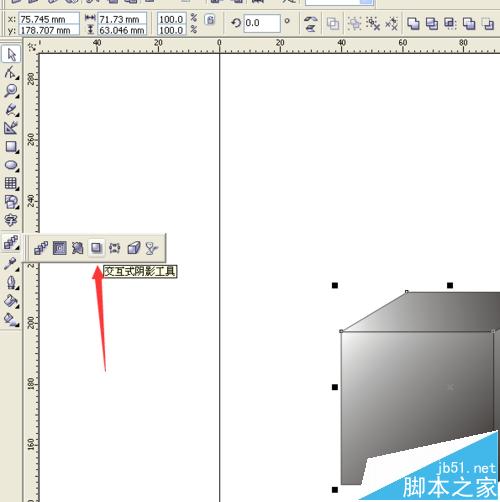The image size is (500, 502).
Task: Select the Basic Shapes tool
Action: (x=11, y=202)
